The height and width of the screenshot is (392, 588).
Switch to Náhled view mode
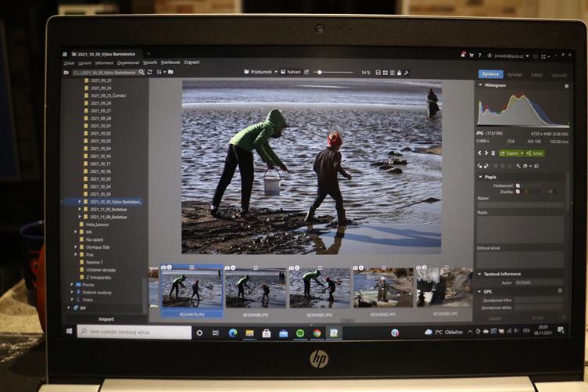(x=291, y=72)
